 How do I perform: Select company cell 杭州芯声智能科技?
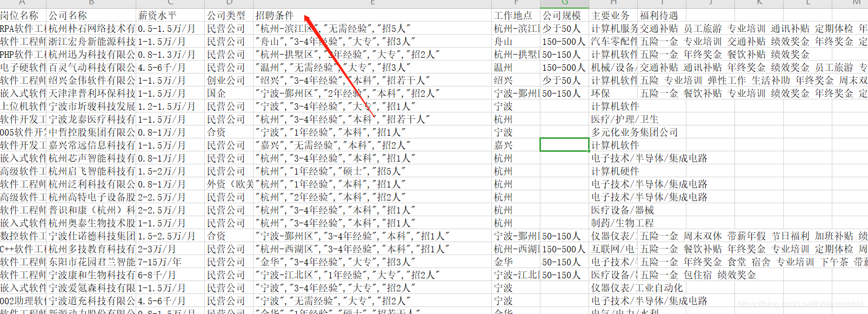[x=91, y=158]
